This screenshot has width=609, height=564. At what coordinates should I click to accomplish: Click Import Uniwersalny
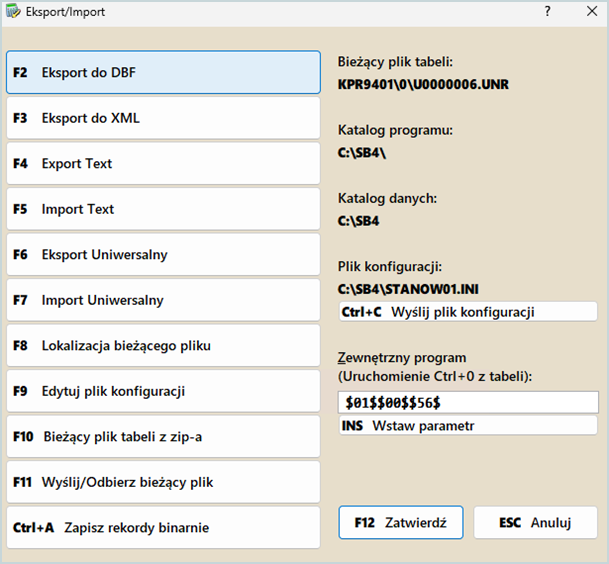163,300
